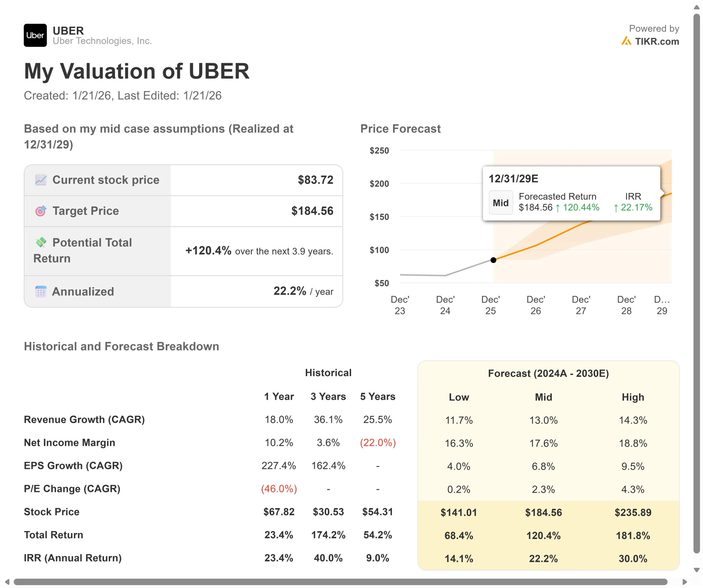Click the money icon beside Potential Total Return
The height and width of the screenshot is (588, 703).
click(41, 242)
